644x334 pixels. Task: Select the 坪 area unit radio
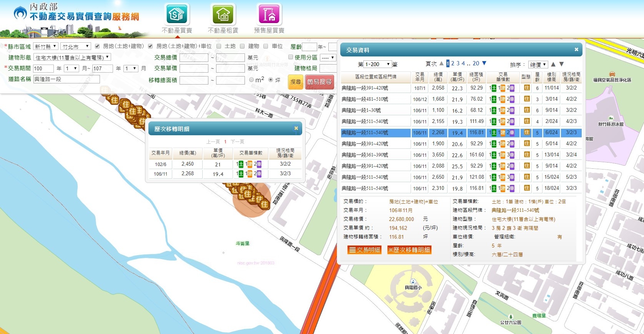[271, 80]
